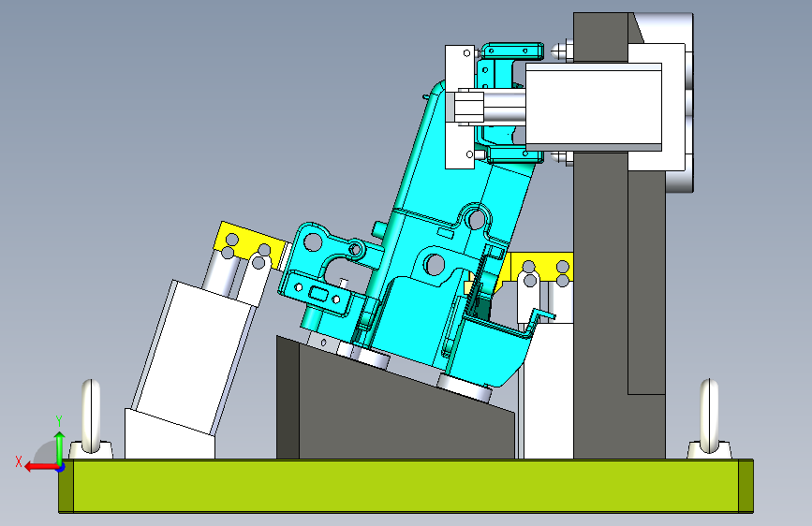Viewport: 812px width, 526px height.
Task: Click the "X" axis label
Action: click(18, 461)
